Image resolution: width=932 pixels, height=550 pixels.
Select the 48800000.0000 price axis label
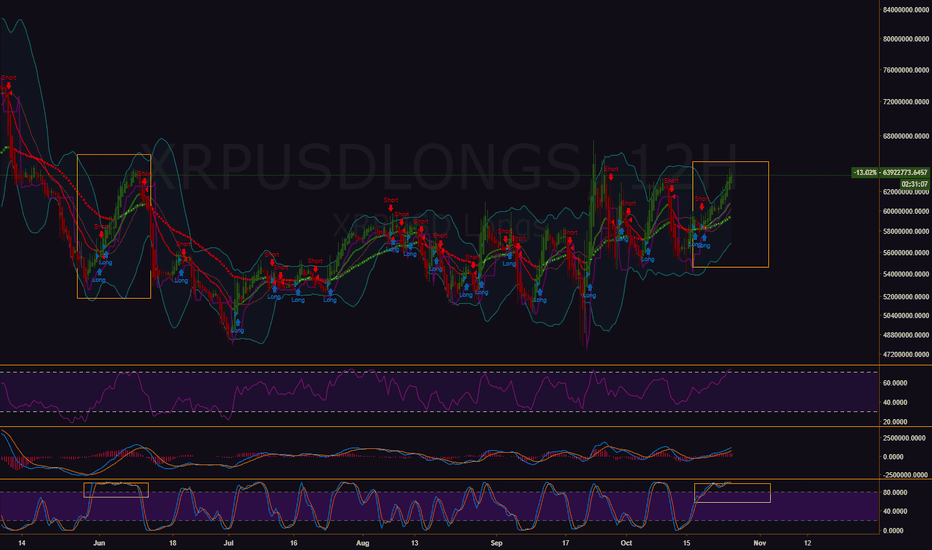(906, 335)
